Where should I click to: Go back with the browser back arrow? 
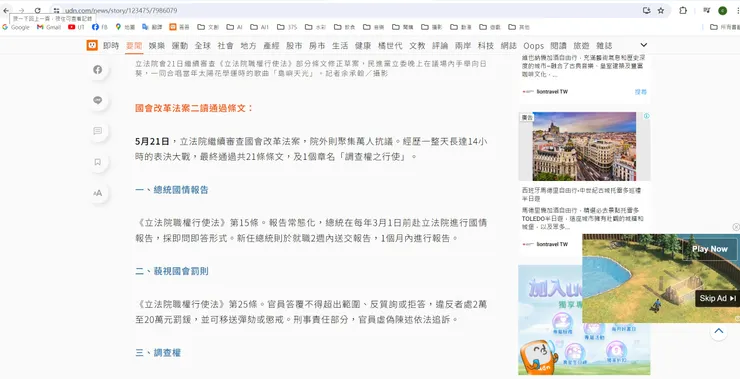pyautogui.click(x=6, y=10)
